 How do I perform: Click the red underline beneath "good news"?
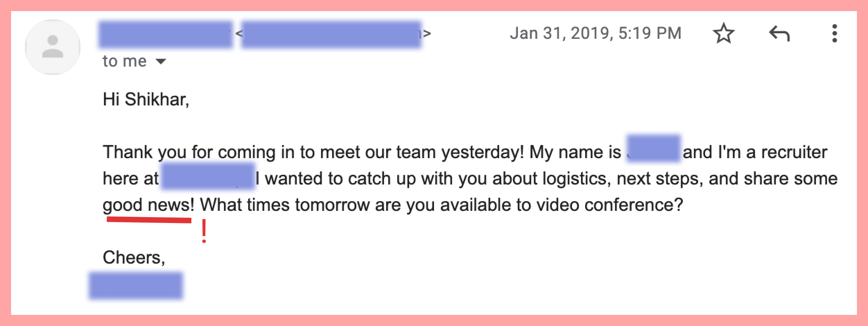tap(149, 220)
